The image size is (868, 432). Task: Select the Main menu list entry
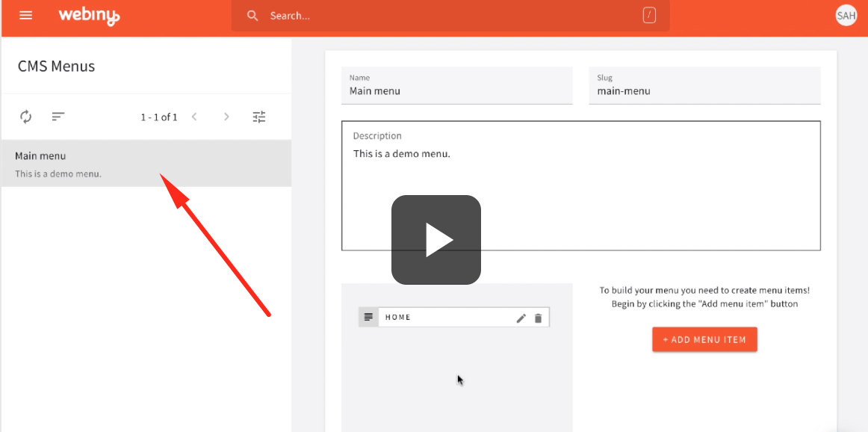146,164
